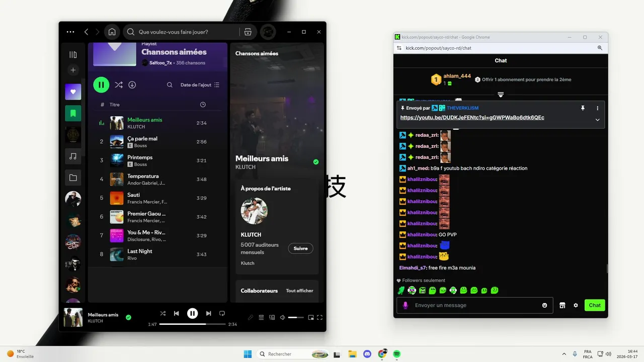Select the track Last Night by Rivo
Viewport: 644px width, 362px height.
[158, 254]
